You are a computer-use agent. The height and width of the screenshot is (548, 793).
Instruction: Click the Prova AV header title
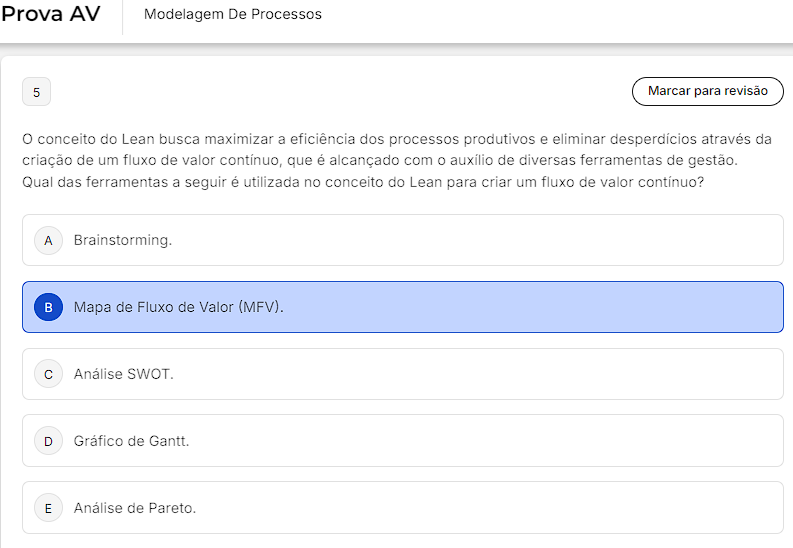tap(51, 15)
